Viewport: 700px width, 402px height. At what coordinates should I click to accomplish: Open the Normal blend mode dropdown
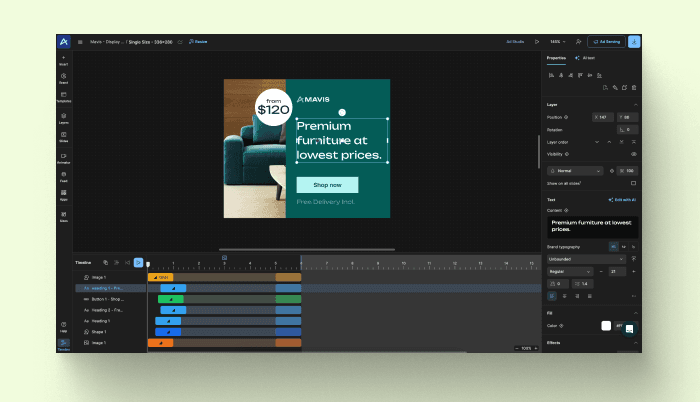pyautogui.click(x=575, y=170)
